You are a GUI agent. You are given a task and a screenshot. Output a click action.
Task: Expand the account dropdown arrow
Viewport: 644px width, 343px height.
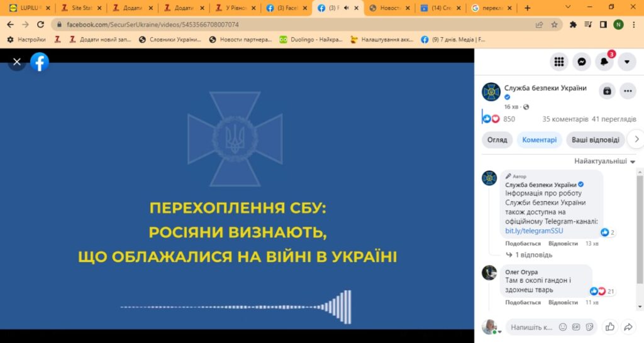point(627,62)
